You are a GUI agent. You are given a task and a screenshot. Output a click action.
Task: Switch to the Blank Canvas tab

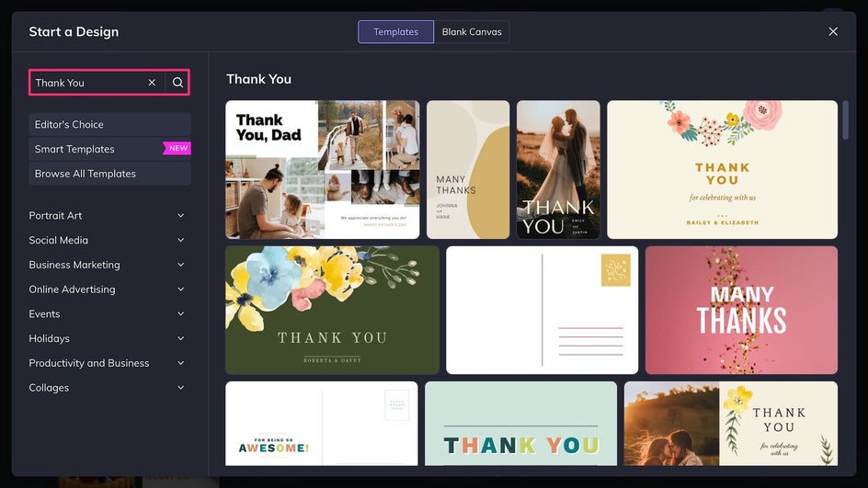(472, 31)
